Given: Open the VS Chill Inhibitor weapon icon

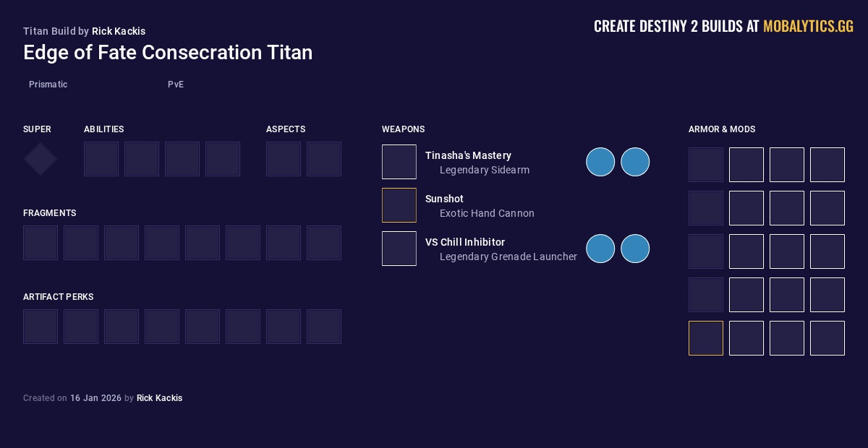Looking at the screenshot, I should click(399, 249).
